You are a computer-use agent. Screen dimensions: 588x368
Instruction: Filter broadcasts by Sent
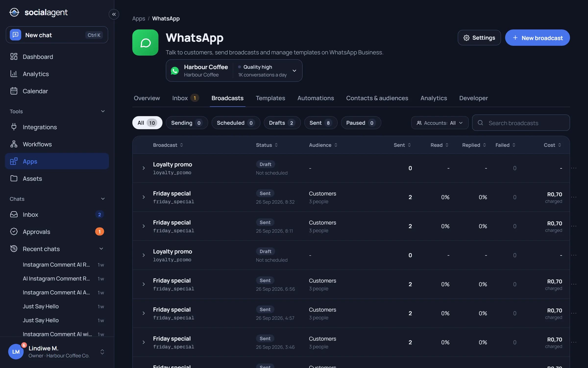click(x=321, y=123)
